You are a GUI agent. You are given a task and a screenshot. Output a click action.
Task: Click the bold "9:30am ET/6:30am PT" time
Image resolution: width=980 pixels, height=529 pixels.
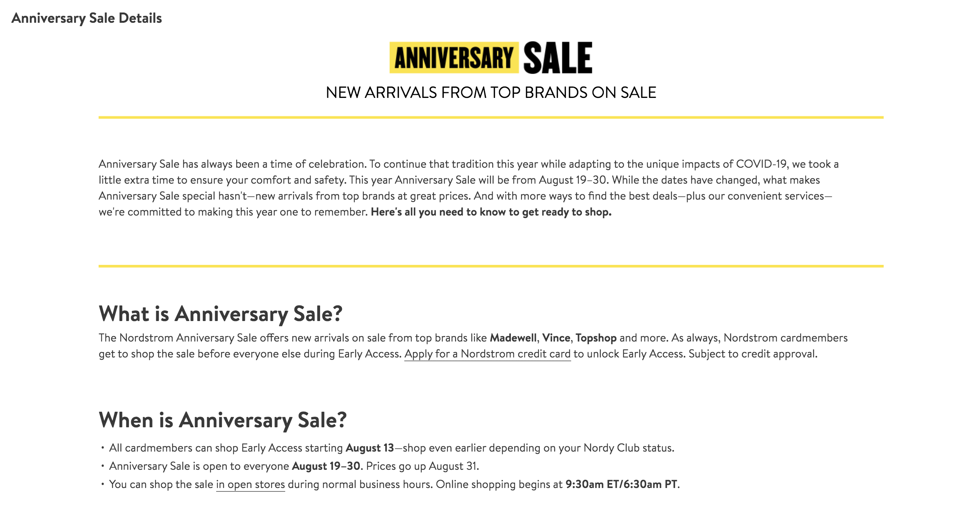point(621,485)
